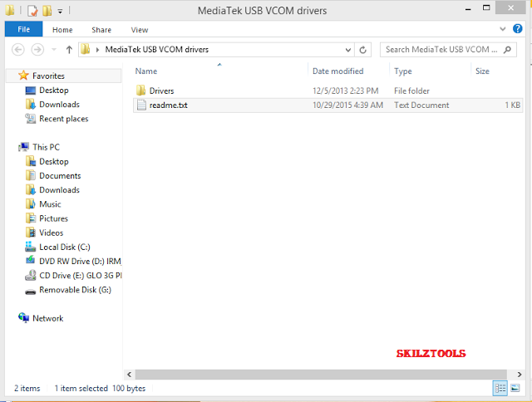Click the Drivers folder name
532x402 pixels.
[x=161, y=91]
